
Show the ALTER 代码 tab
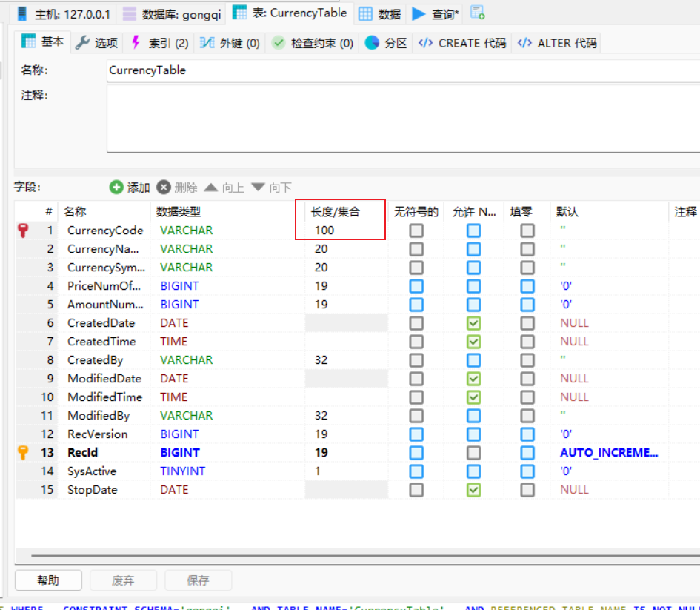(557, 43)
